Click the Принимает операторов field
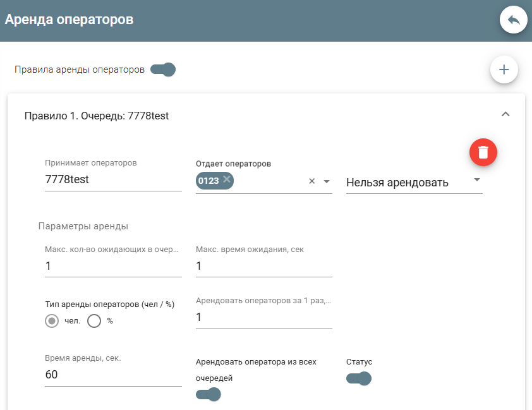Viewport: 532px width, 410px height. pos(113,179)
